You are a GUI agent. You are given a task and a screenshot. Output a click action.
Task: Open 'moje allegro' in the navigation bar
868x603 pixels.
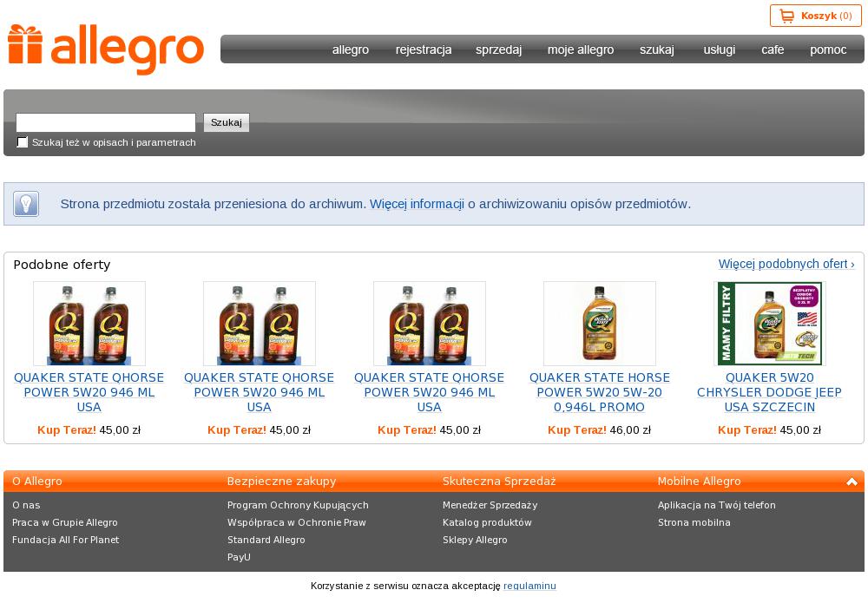581,49
